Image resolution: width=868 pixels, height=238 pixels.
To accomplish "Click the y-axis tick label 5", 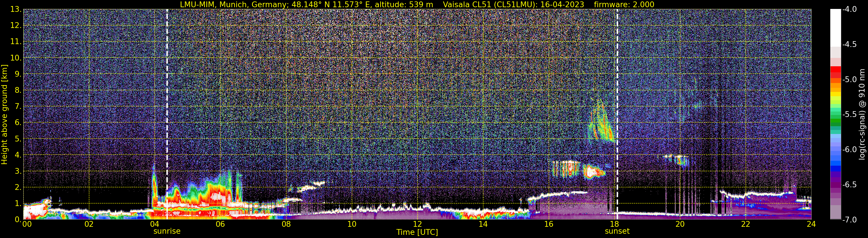I will pyautogui.click(x=18, y=139).
